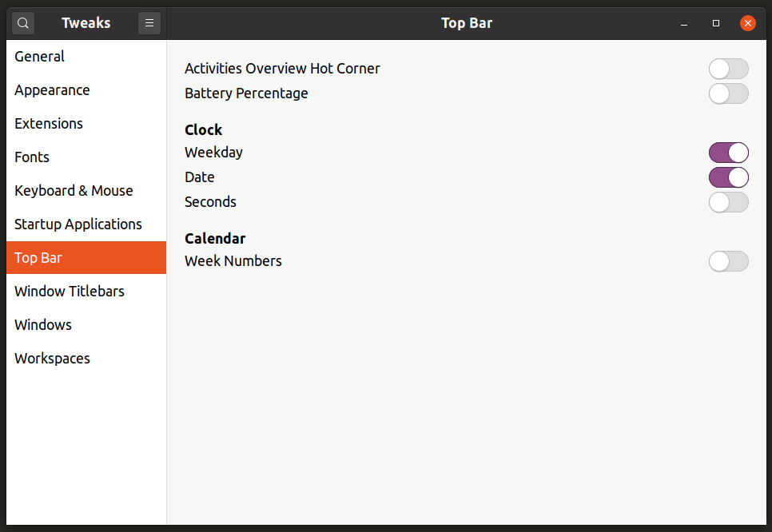Enable the Seconds clock toggle
Screen dimensions: 772x532
[728, 201]
